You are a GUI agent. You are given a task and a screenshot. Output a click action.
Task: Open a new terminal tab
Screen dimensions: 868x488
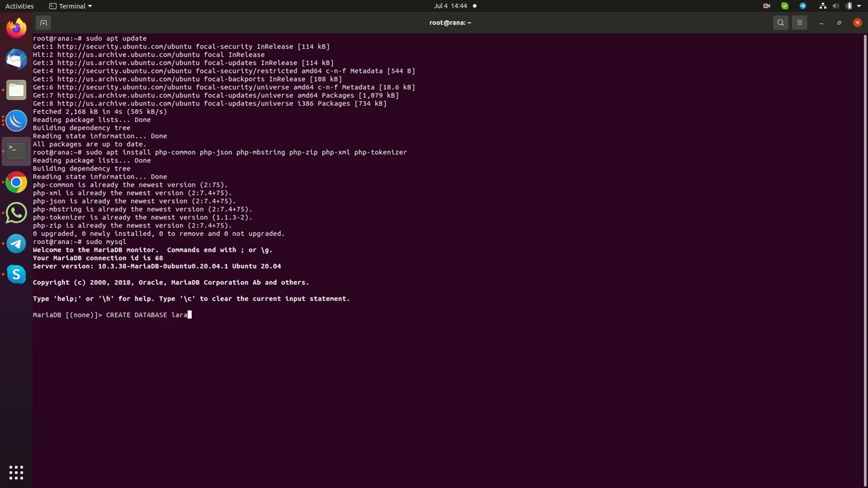(43, 22)
